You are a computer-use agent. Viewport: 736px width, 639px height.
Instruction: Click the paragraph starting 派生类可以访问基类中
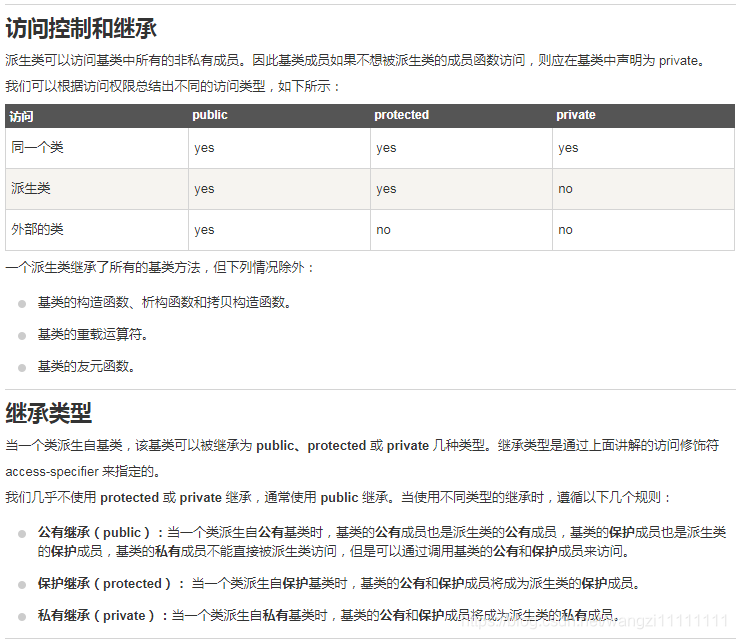[355, 61]
